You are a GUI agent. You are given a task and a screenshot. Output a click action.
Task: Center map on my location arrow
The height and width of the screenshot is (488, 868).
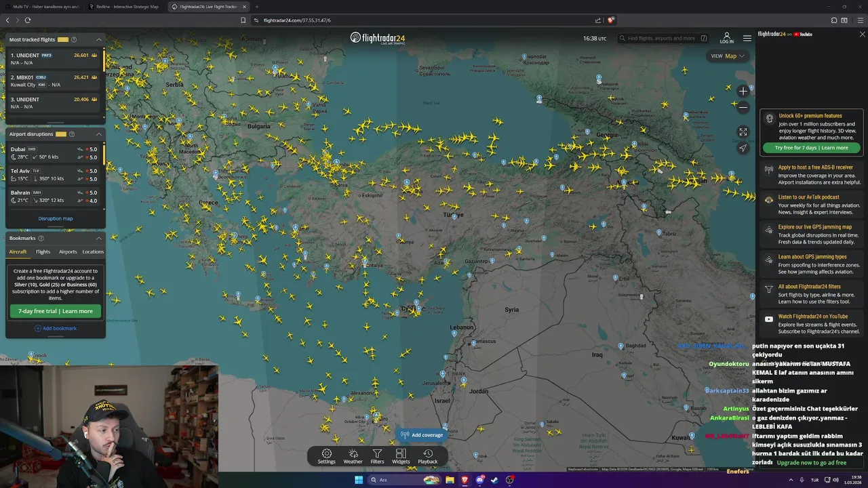pyautogui.click(x=743, y=148)
